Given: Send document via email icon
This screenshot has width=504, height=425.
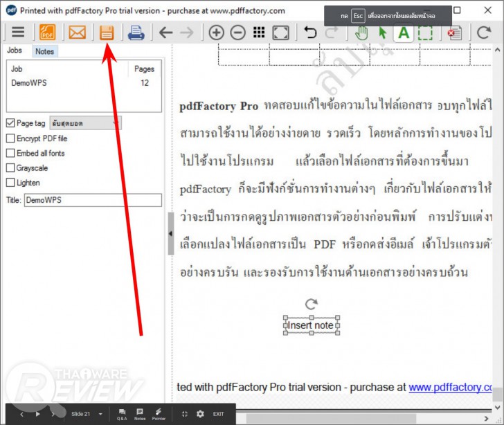Looking at the screenshot, I should pos(77,33).
